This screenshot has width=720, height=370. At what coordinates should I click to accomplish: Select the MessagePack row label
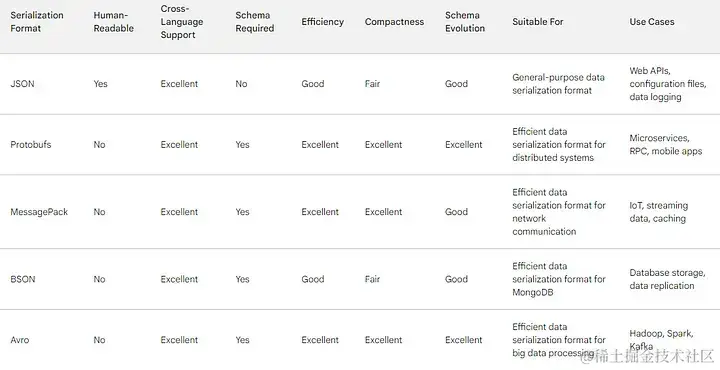coord(39,212)
